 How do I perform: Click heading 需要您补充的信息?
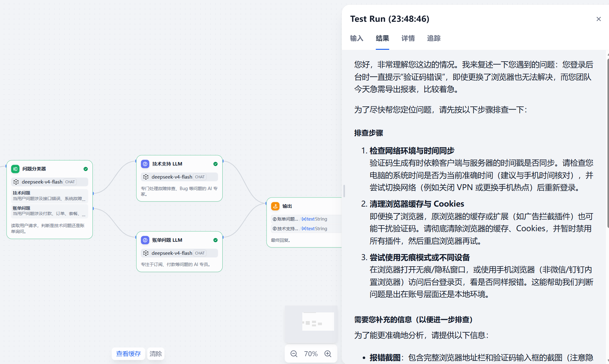(413, 320)
